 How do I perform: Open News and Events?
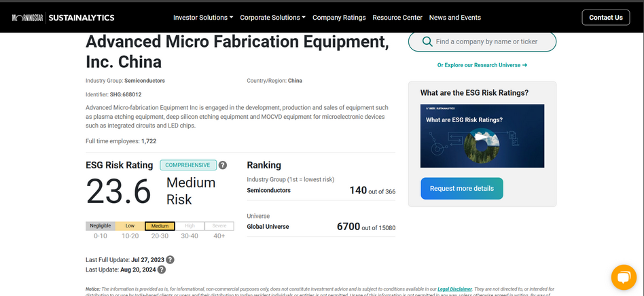[454, 18]
